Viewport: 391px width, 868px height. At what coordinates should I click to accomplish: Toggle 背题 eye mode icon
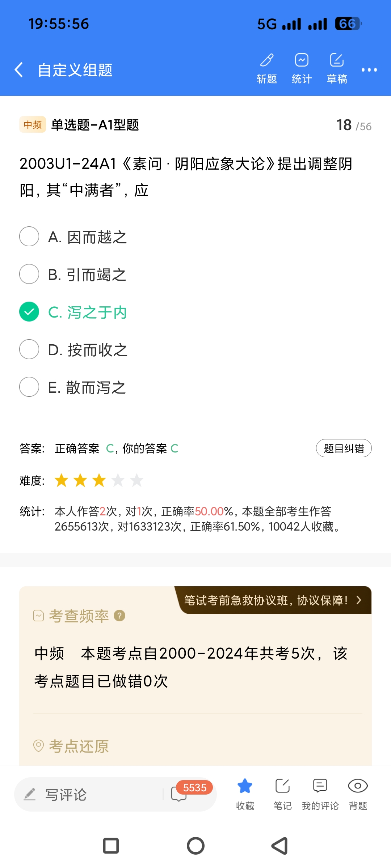358,786
